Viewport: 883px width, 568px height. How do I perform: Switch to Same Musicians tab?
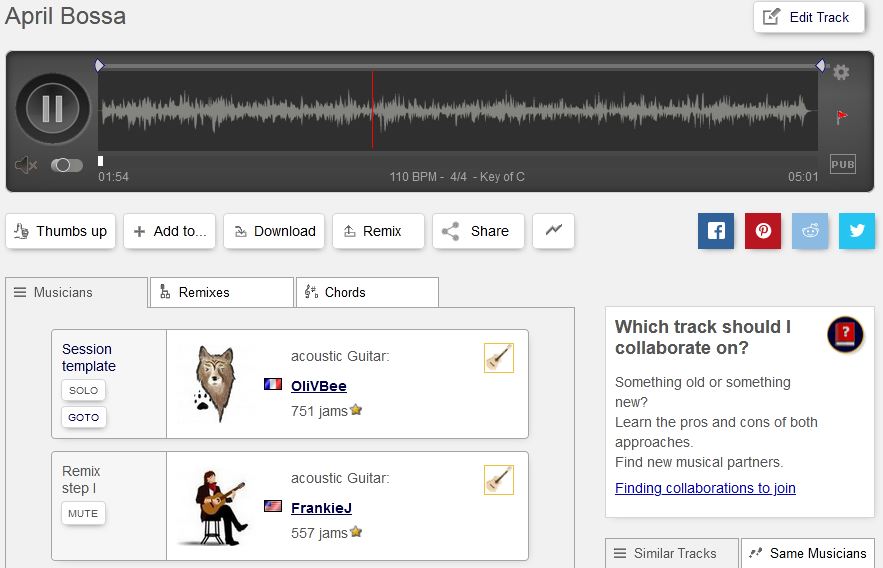[808, 553]
